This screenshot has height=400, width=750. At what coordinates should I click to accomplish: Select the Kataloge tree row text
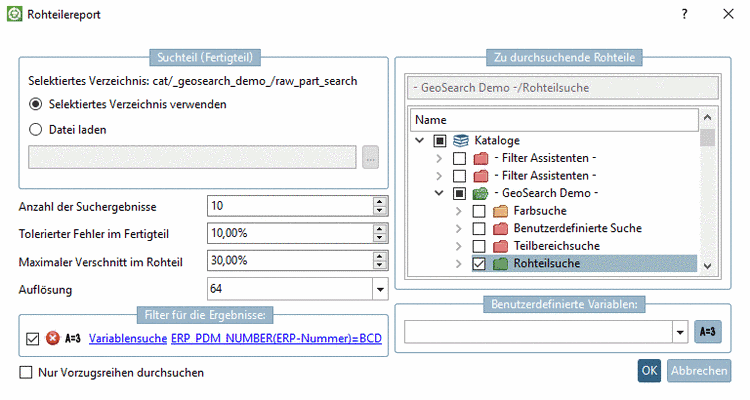coord(497,141)
